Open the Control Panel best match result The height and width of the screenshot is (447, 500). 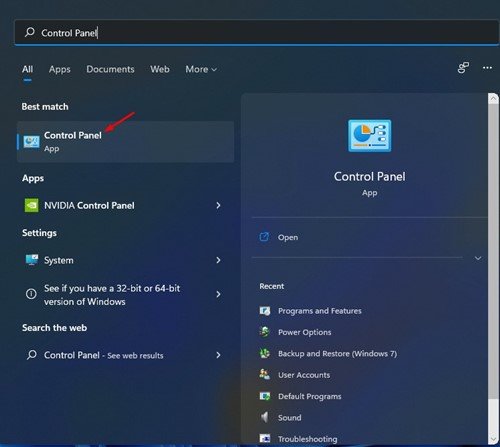[125, 142]
